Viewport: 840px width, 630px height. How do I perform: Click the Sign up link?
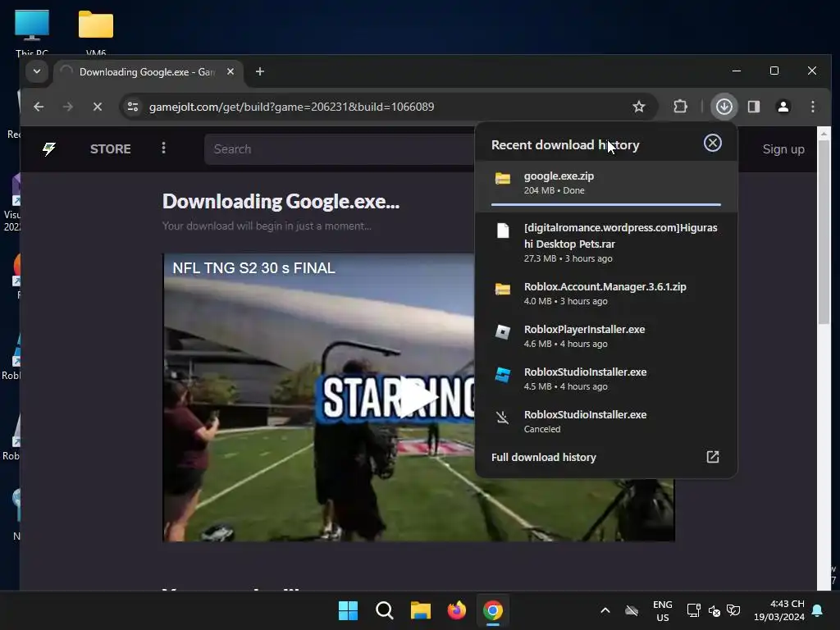click(x=783, y=149)
